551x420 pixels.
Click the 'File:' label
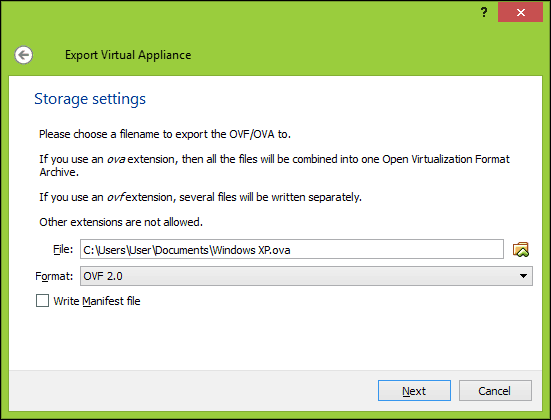(63, 249)
